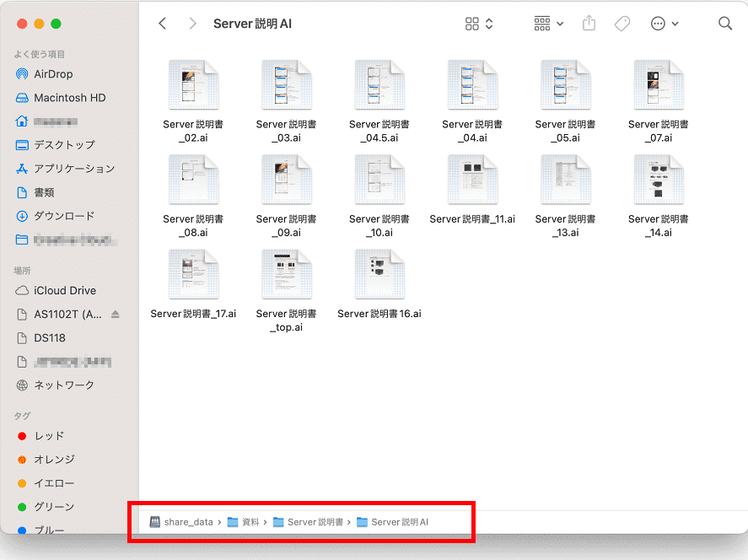This screenshot has height=560, width=748.
Task: Open ネットワーク in the sidebar
Action: tap(55, 385)
